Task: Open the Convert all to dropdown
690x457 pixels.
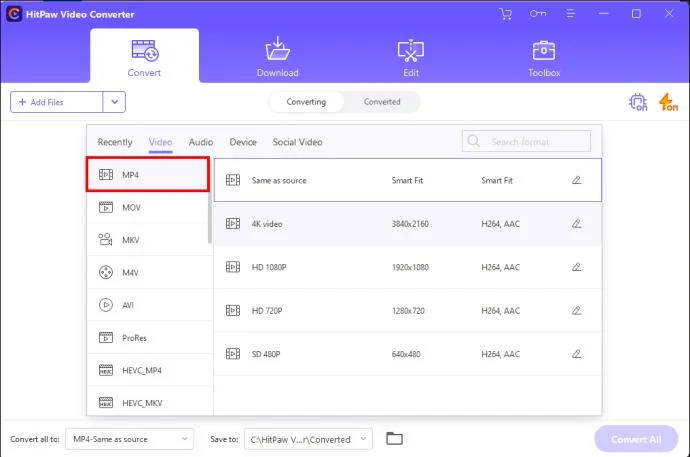Action: (x=130, y=439)
